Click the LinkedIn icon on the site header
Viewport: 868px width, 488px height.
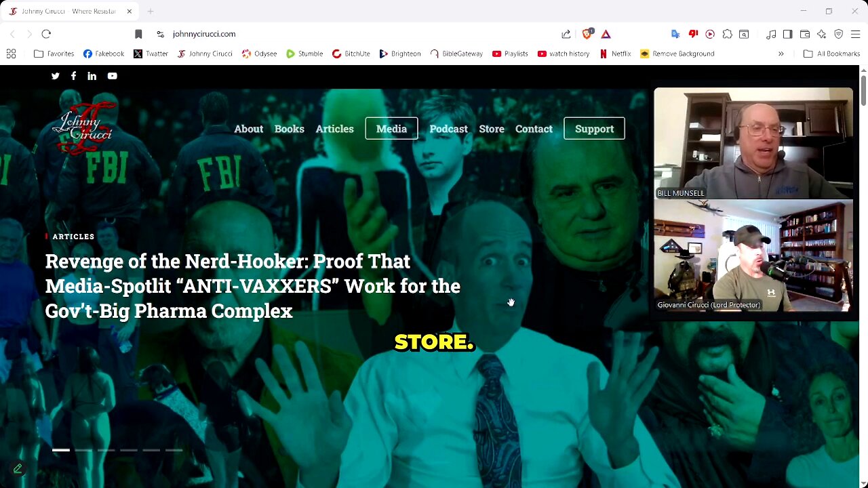coord(92,76)
